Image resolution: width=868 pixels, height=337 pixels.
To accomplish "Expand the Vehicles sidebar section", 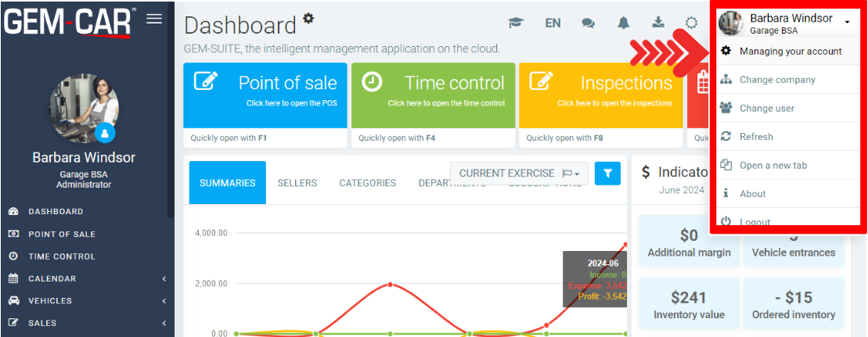I will tap(86, 300).
